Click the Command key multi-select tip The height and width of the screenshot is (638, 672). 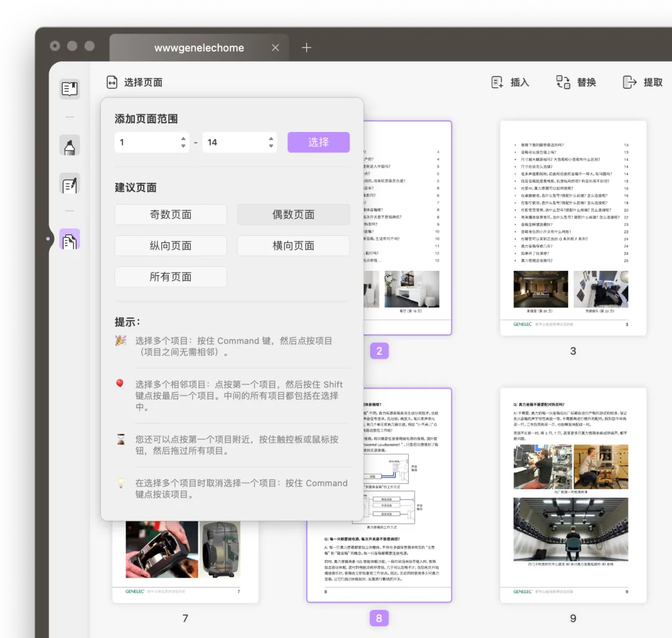(x=233, y=347)
